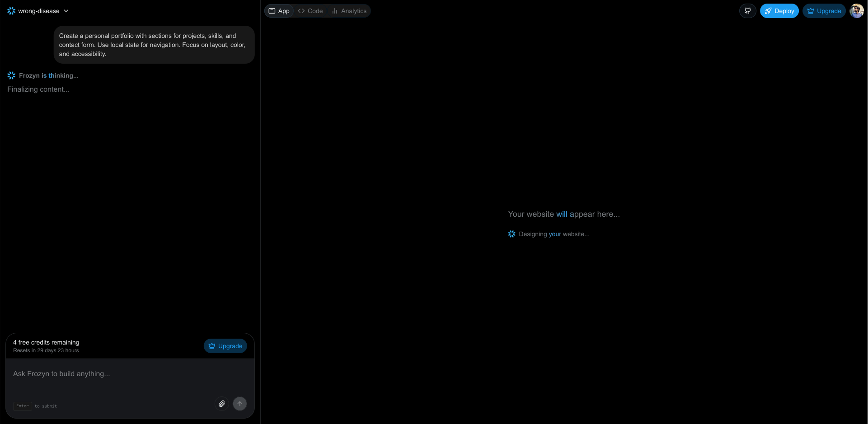Click the crown icon on Upgrade button
868x424 pixels.
pos(810,10)
